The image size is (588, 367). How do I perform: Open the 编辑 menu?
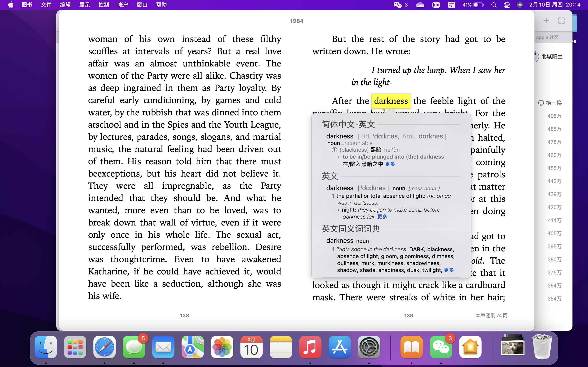[65, 5]
